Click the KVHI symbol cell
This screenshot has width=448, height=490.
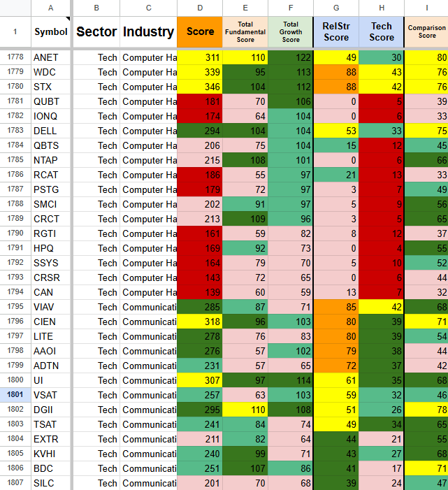(x=50, y=454)
